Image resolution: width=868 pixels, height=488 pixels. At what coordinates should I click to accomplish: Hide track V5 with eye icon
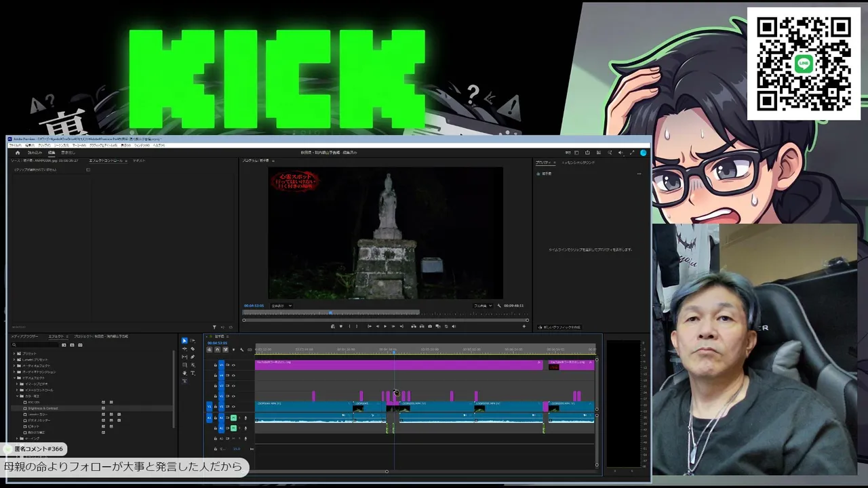coord(233,365)
